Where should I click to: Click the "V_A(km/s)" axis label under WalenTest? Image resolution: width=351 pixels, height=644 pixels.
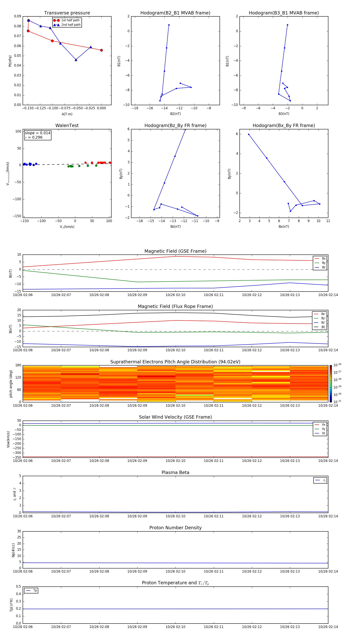67,227
